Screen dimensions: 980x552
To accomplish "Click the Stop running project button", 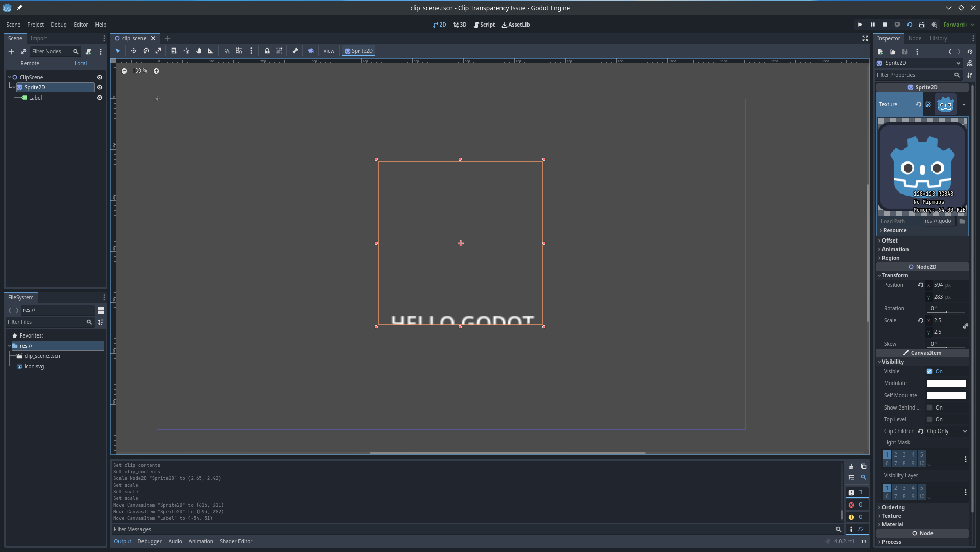I will 885,25.
